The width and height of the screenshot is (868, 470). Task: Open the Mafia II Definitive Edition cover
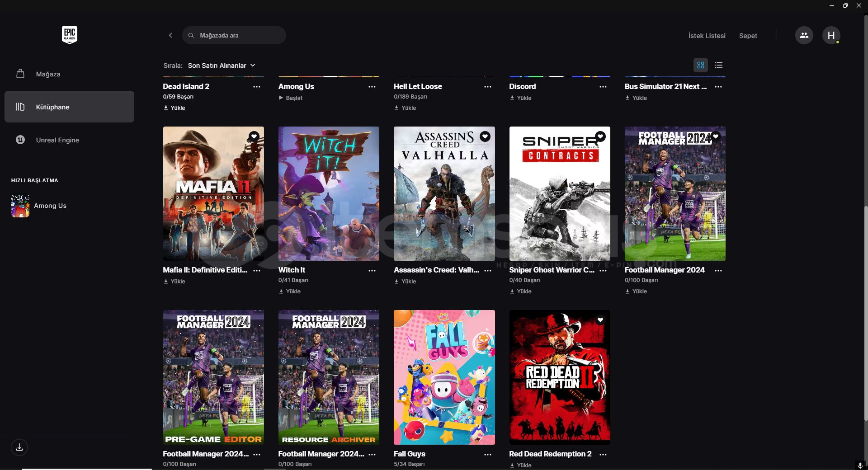click(213, 193)
